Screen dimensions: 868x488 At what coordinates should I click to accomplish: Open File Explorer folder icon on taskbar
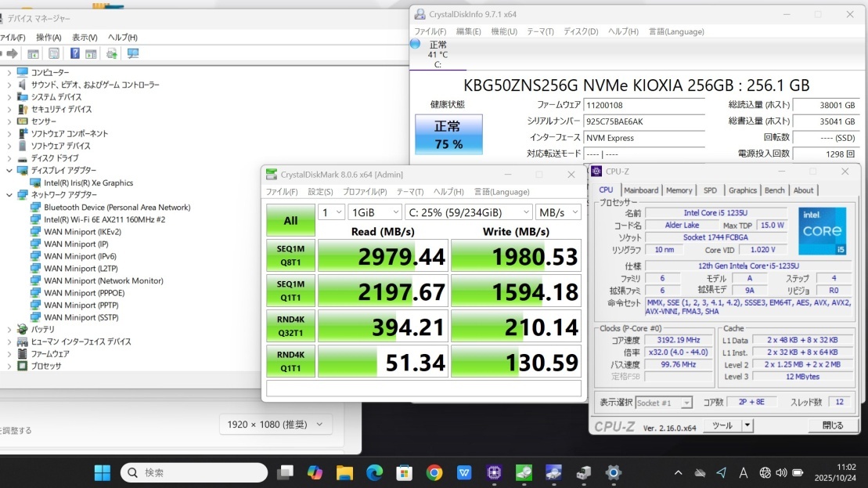(344, 472)
